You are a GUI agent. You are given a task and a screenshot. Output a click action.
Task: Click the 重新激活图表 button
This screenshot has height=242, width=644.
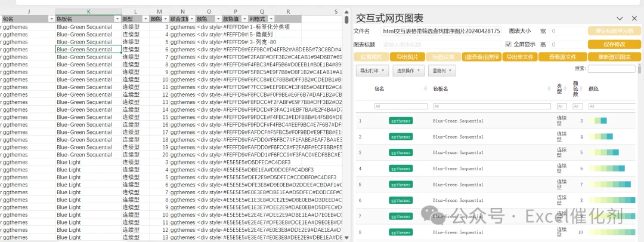coord(614,57)
